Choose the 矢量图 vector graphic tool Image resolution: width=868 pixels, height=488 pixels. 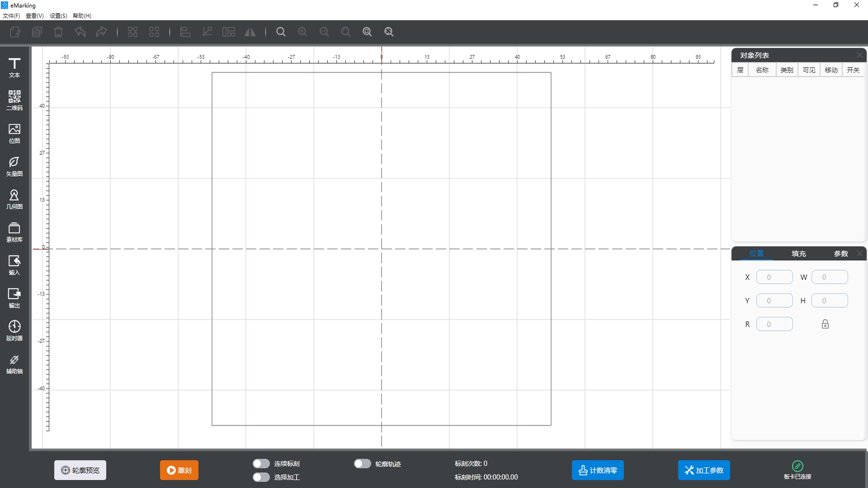14,166
